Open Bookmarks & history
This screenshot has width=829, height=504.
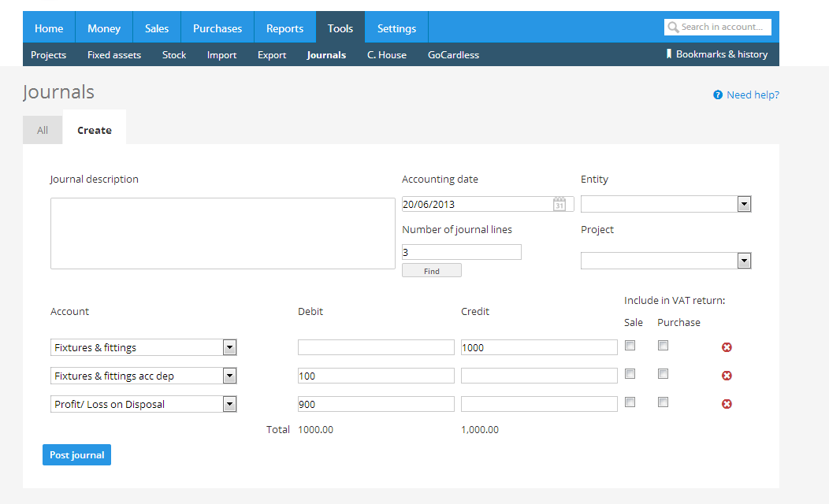(x=717, y=54)
